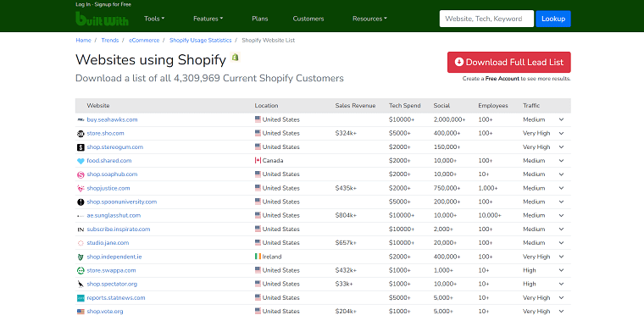The image size is (644, 315).
Task: Open the Tools dropdown menu
Action: click(x=154, y=19)
